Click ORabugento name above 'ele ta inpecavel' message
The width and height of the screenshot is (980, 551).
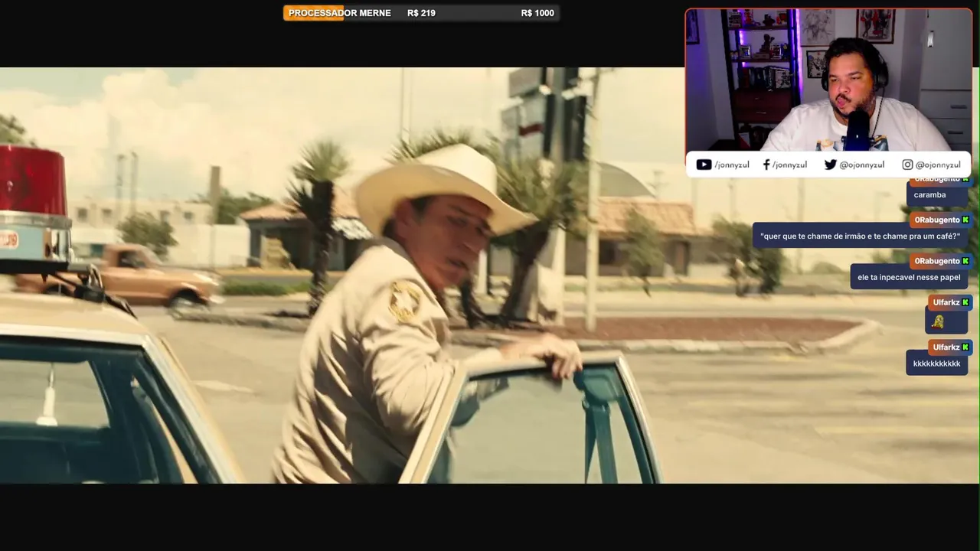(937, 261)
